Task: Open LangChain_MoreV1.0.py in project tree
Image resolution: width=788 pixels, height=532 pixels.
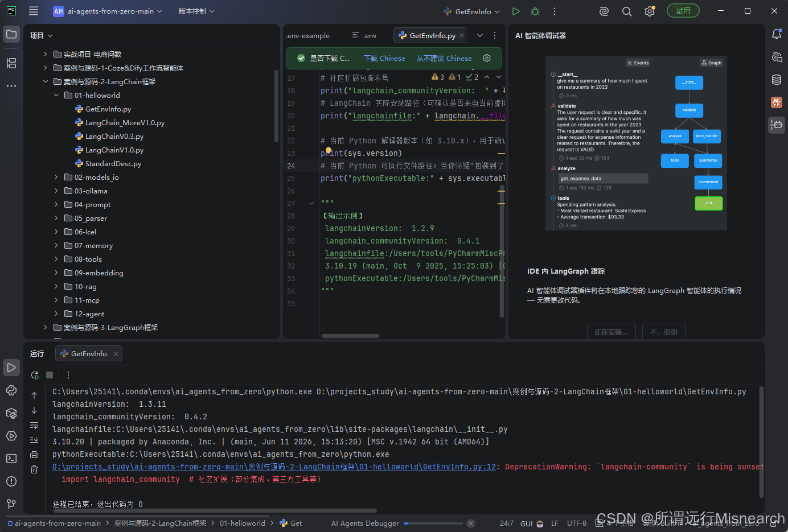Action: point(125,122)
